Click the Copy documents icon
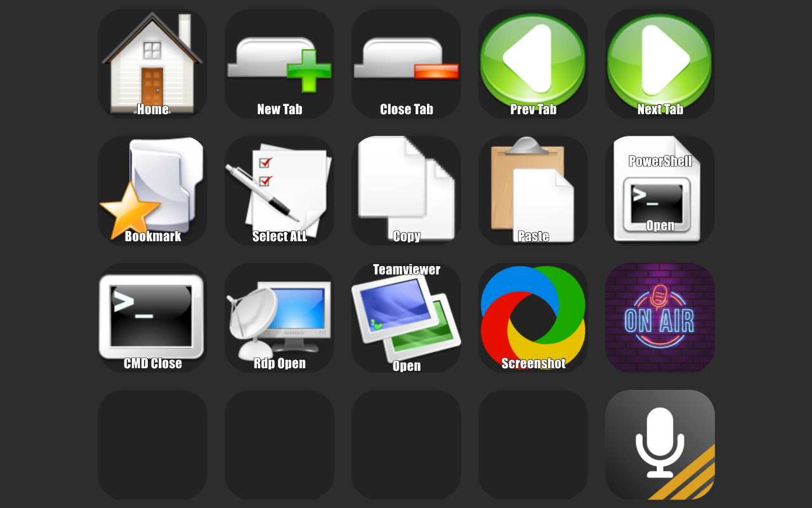 [406, 190]
